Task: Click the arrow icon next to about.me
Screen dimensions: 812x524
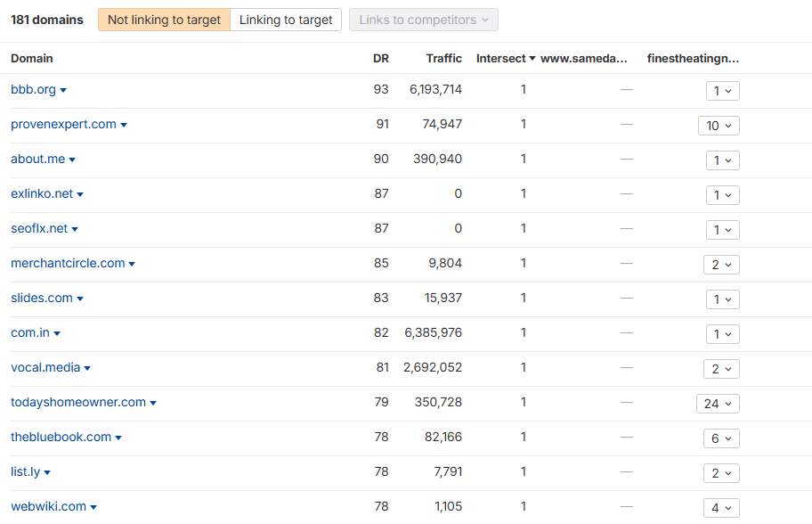Action: 72,160
